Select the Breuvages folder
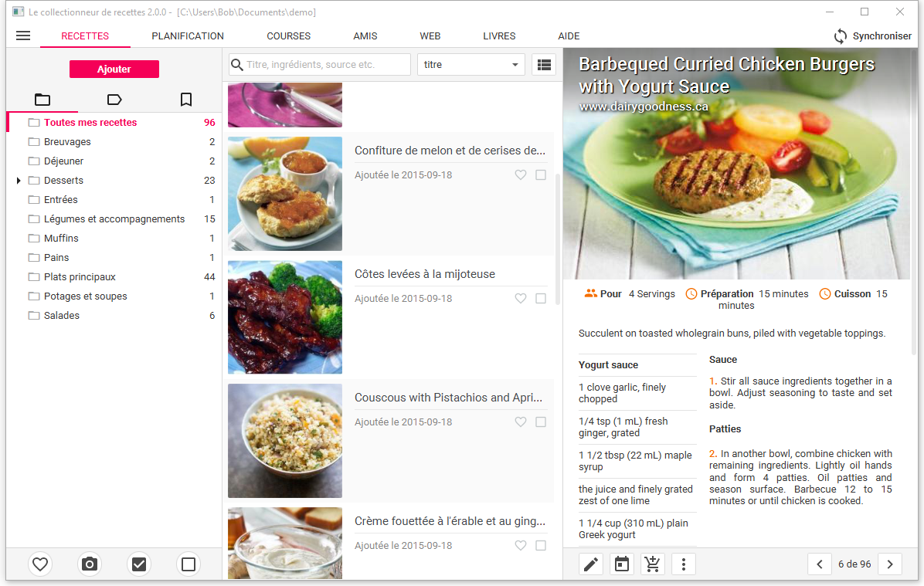924x586 pixels. click(113, 142)
